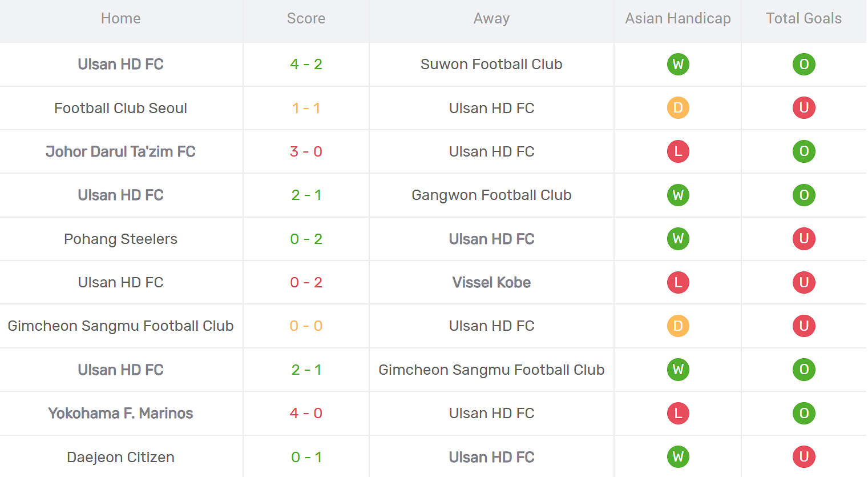Click the W badge for Ulsan vs Suwon
Screen dimensions: 868x477
point(678,64)
